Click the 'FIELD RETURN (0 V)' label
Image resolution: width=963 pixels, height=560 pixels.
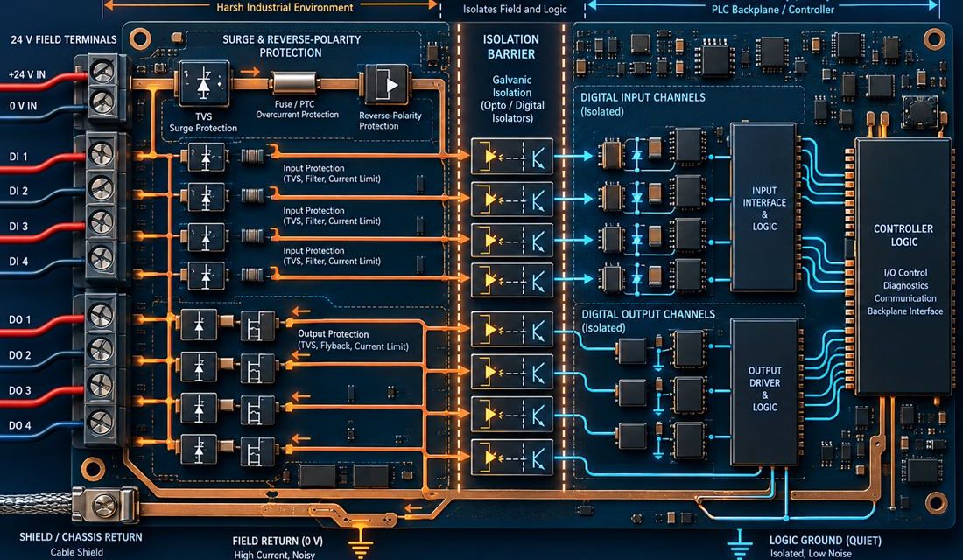(x=277, y=541)
